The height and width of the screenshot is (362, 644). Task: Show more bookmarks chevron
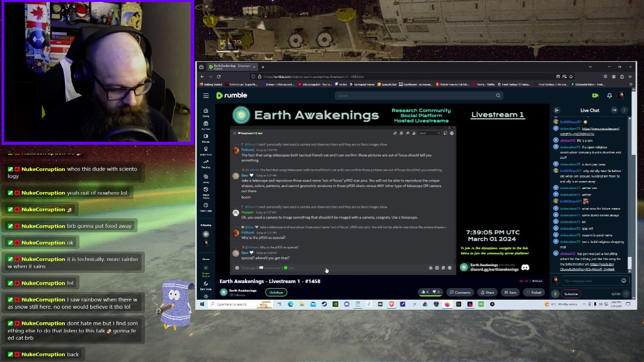click(630, 84)
